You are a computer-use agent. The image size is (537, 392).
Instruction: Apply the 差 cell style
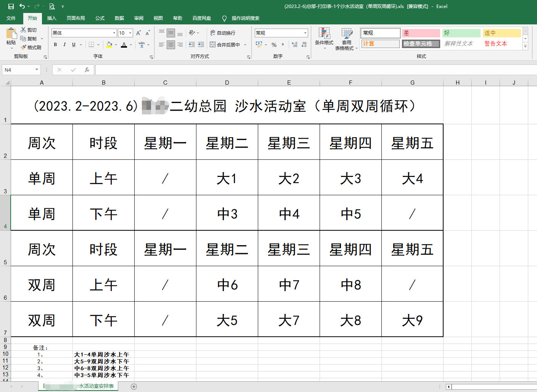421,33
